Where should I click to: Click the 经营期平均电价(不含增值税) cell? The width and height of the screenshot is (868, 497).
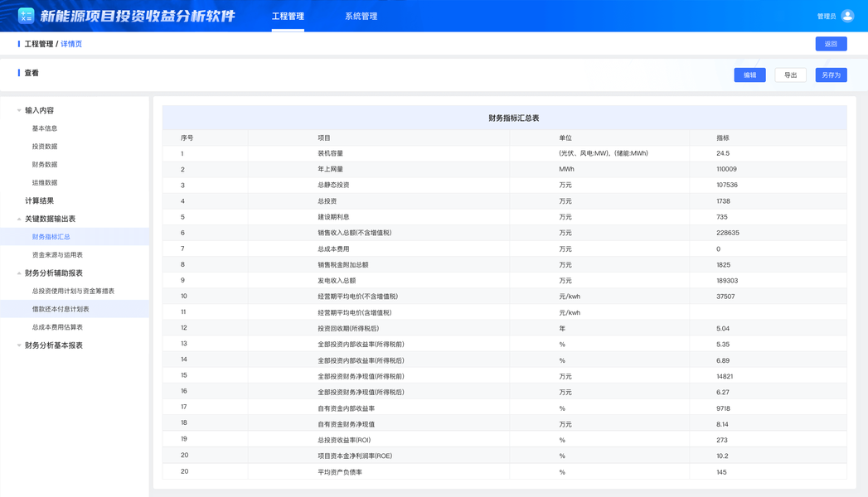click(x=357, y=297)
